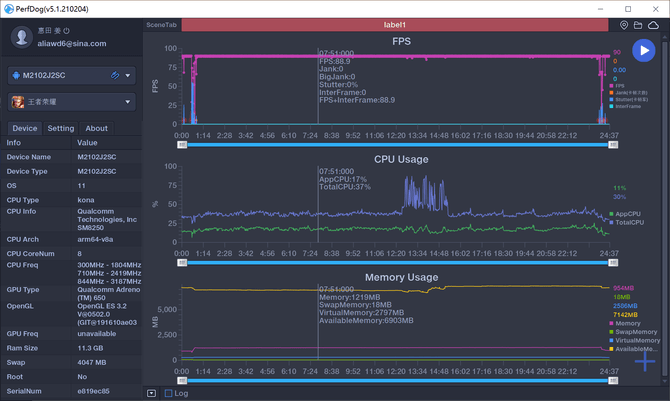Select the Root row value No
This screenshot has height=401, width=670.
tap(82, 377)
